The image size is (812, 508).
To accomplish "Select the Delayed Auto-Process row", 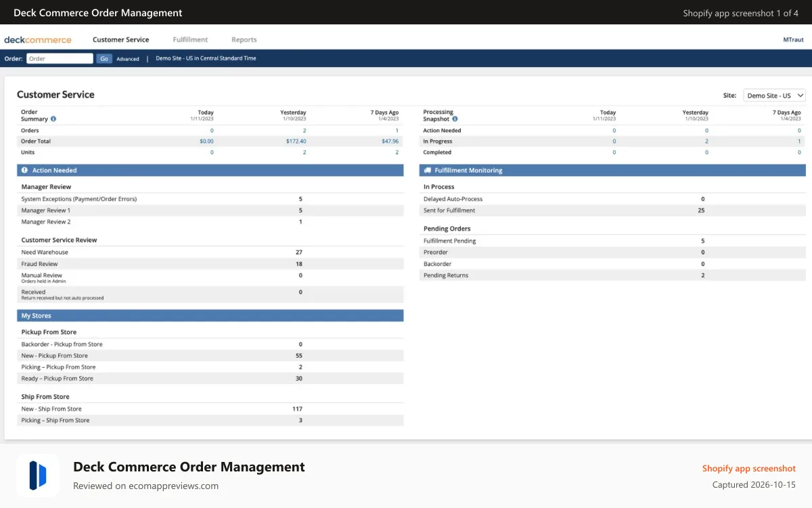I will (x=612, y=199).
